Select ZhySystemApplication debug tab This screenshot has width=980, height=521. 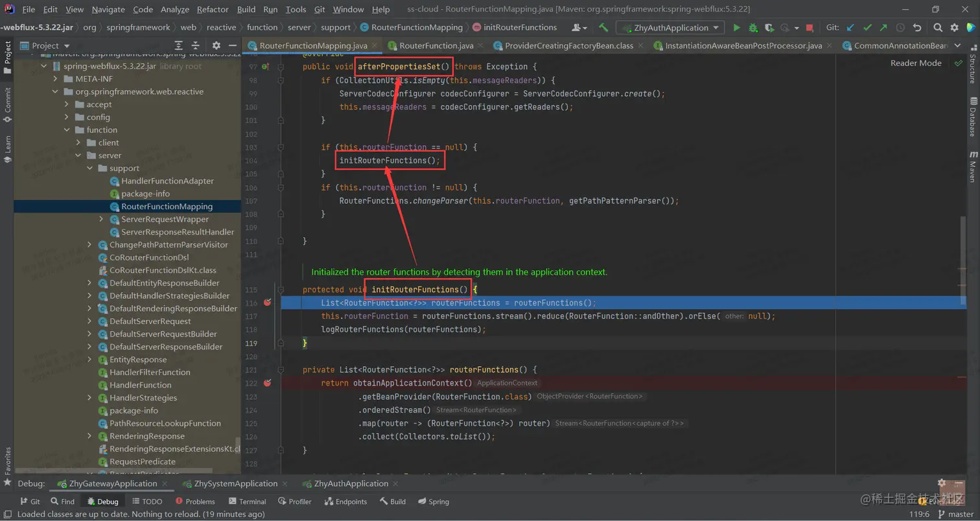click(x=237, y=483)
